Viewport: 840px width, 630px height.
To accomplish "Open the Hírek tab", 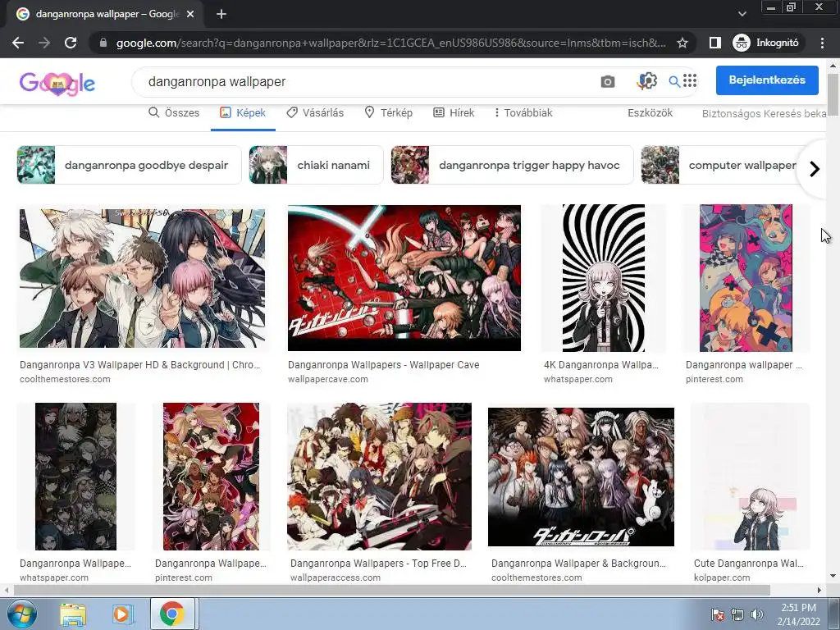I will pos(454,113).
